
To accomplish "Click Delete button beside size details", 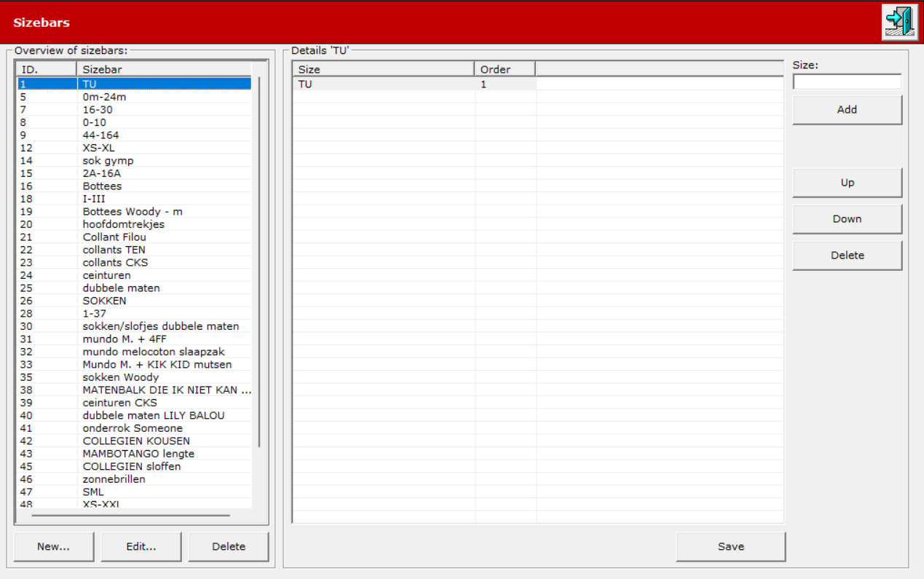I will 847,256.
